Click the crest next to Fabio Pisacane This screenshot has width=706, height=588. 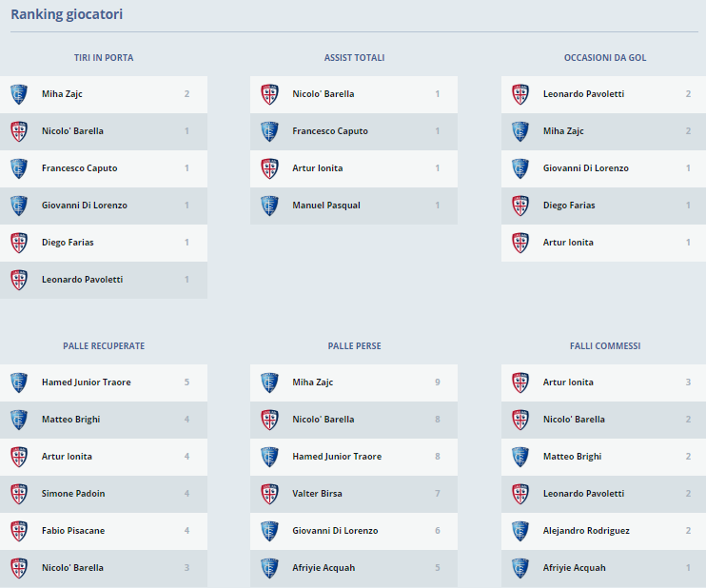pos(18,531)
